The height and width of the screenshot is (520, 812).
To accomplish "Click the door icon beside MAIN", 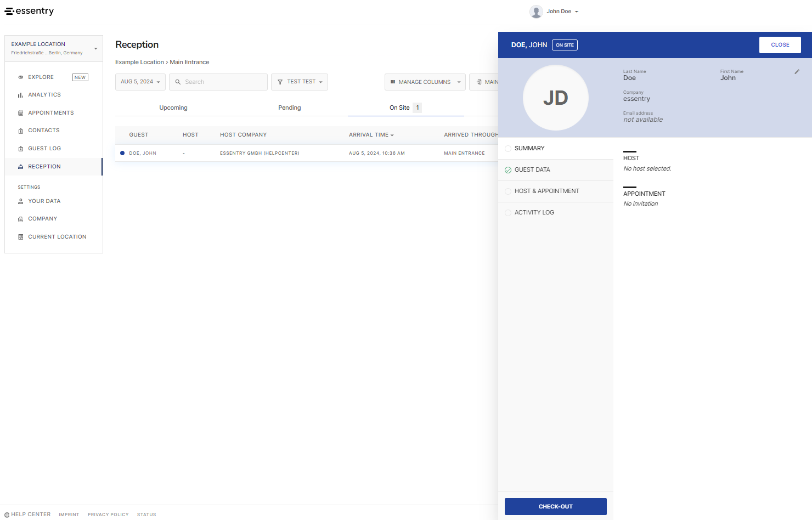I will pyautogui.click(x=479, y=82).
